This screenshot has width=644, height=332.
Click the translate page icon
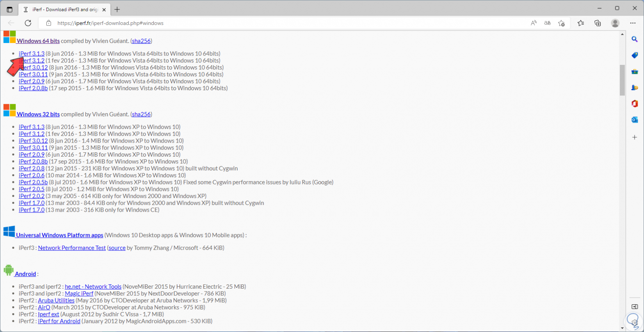(547, 23)
